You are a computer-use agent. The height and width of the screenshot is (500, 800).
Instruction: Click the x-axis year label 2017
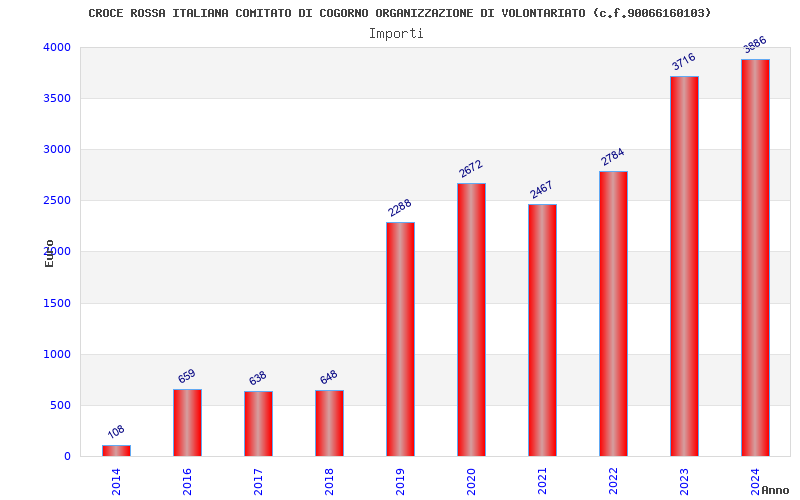click(x=258, y=482)
